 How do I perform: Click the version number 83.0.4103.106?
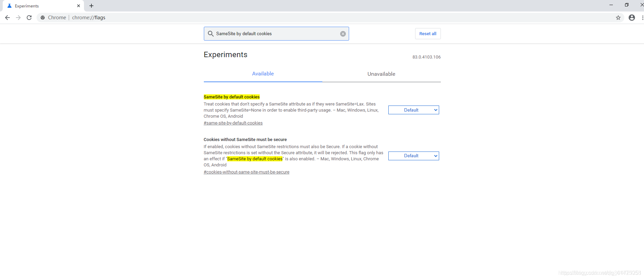(426, 57)
